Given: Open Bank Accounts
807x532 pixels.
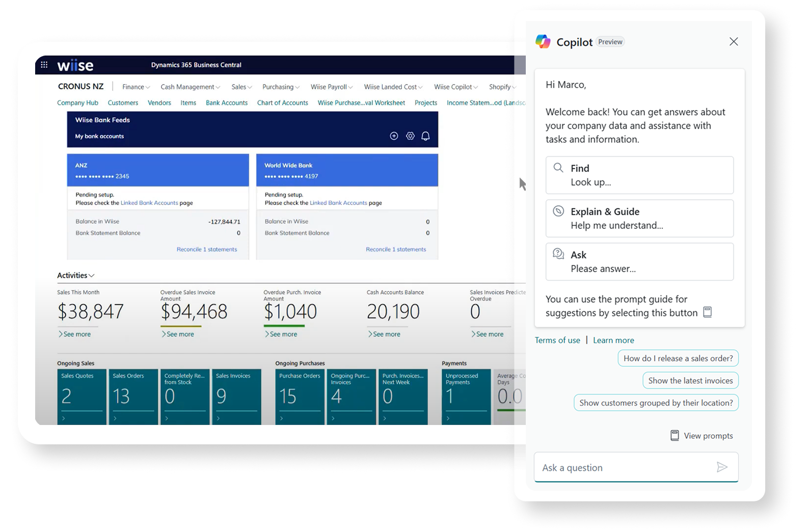Looking at the screenshot, I should coord(227,103).
